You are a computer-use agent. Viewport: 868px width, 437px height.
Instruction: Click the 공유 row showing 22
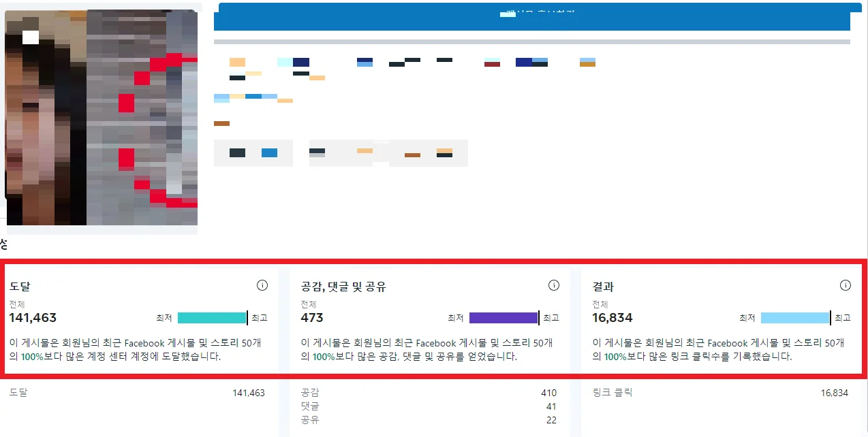click(429, 420)
